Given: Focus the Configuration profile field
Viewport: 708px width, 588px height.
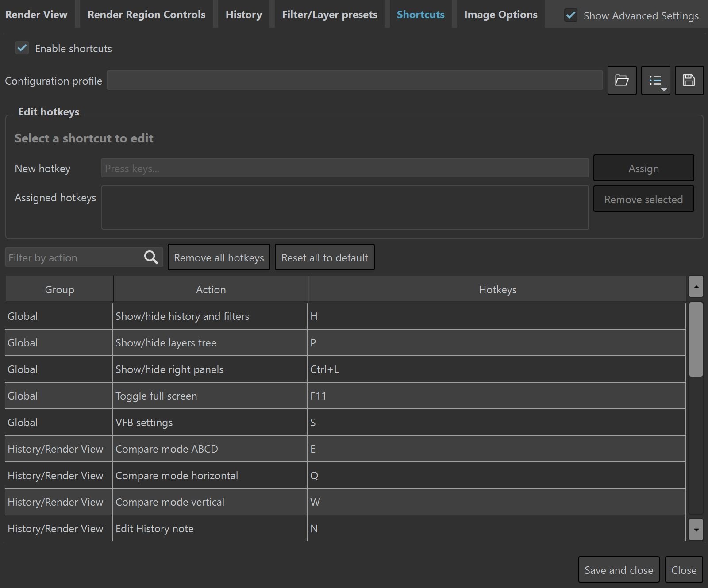Looking at the screenshot, I should click(355, 80).
